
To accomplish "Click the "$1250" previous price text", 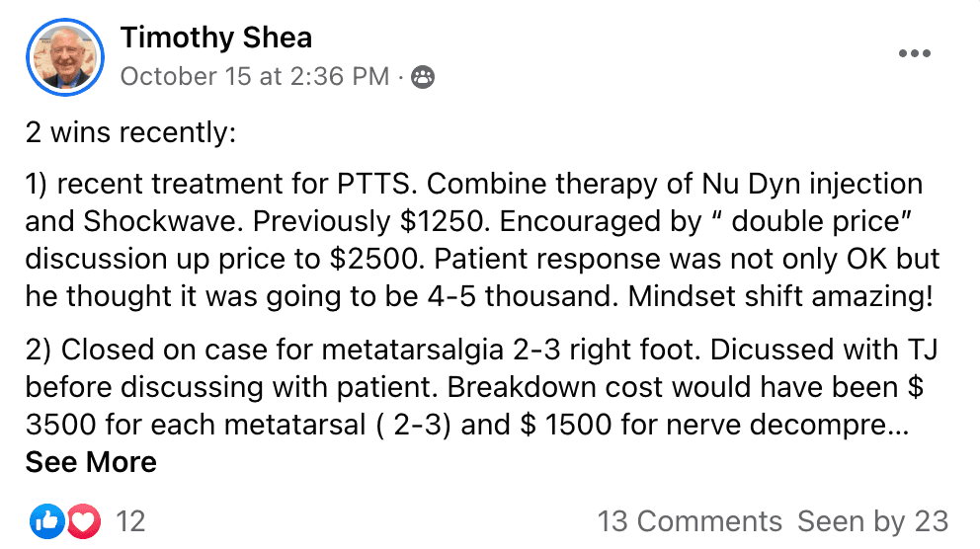I will 443,222.
